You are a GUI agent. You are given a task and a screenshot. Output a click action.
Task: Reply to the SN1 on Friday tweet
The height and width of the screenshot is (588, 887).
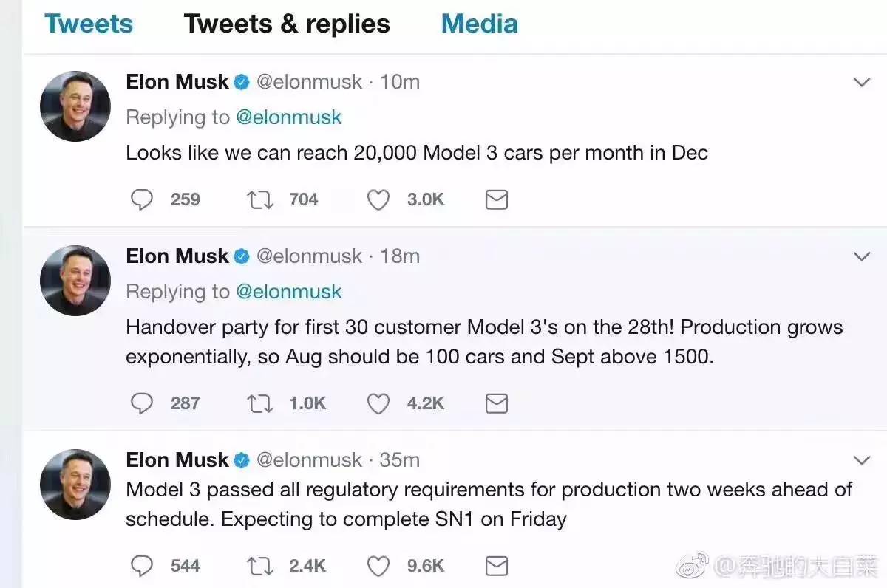click(x=141, y=567)
